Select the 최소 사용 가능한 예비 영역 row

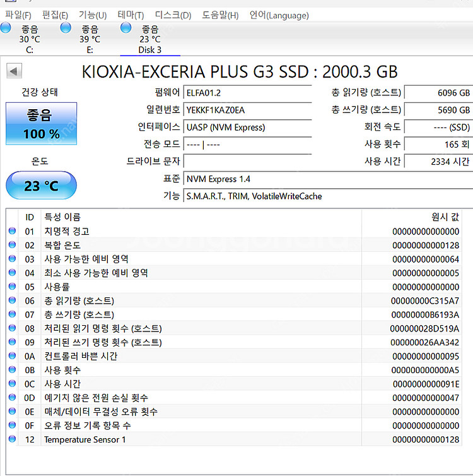[x=234, y=273]
